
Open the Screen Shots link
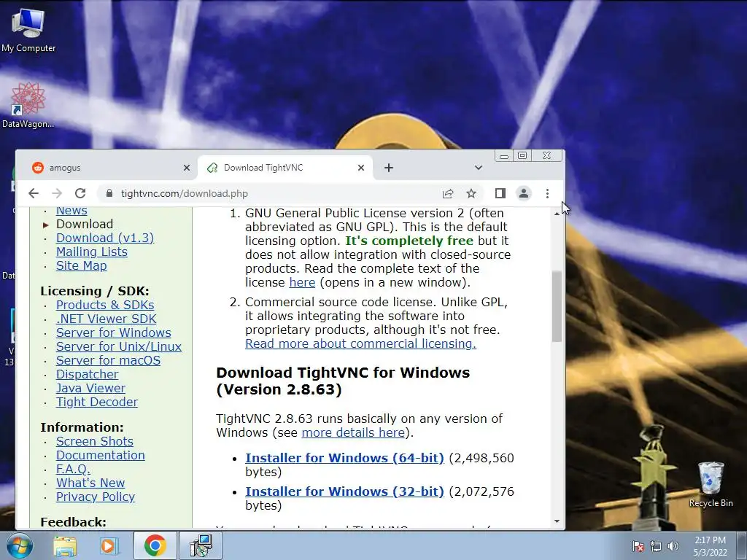coord(94,441)
